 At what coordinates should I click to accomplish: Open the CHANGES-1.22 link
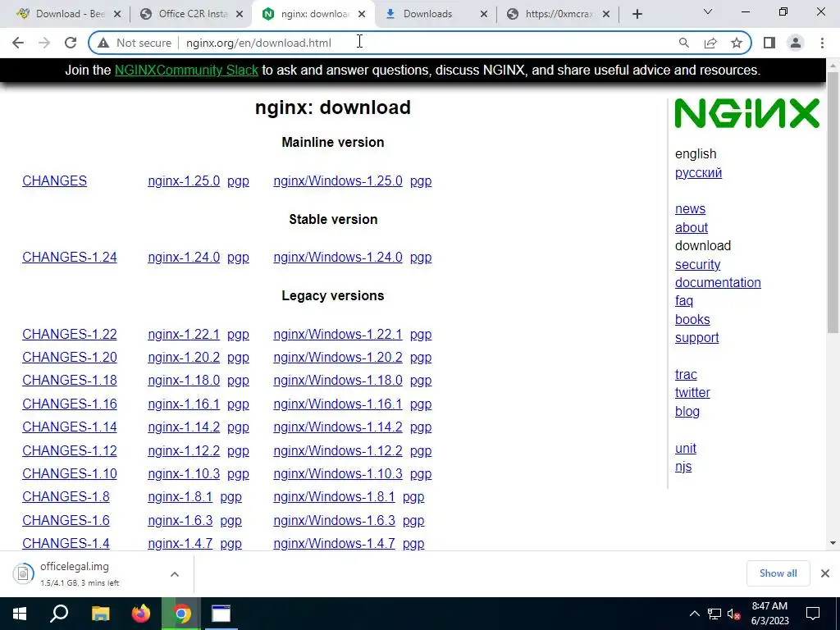point(70,335)
